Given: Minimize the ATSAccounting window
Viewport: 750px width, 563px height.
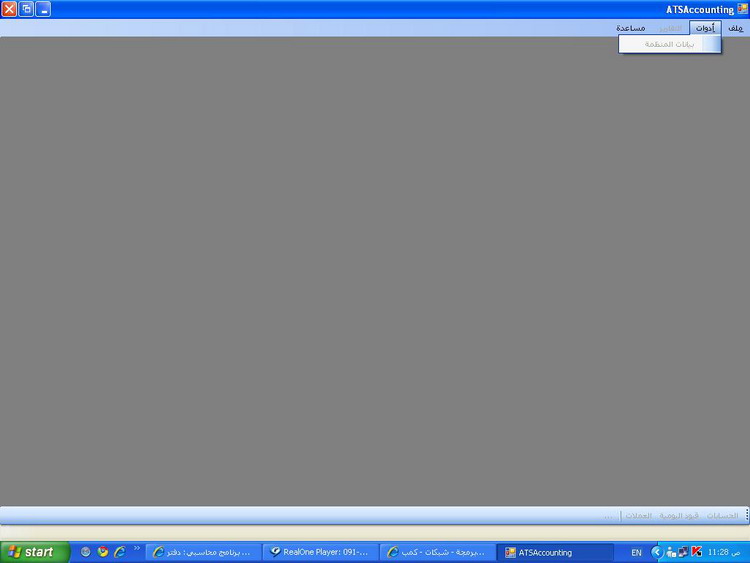Looking at the screenshot, I should [43, 9].
